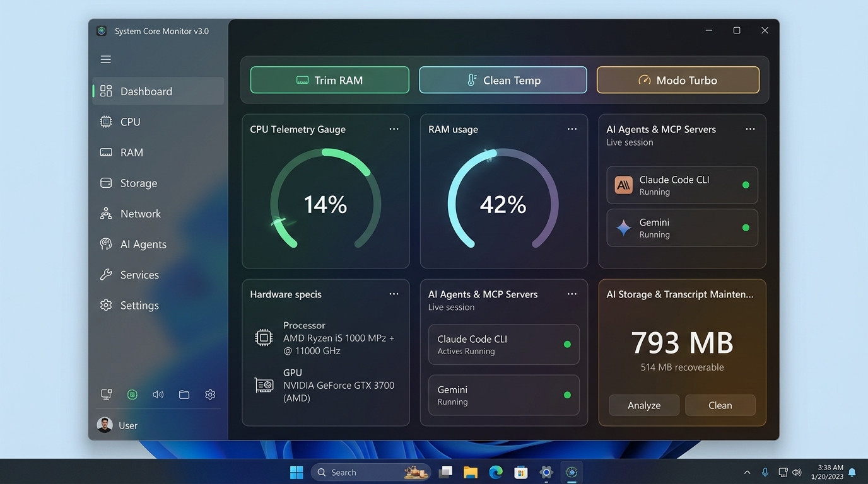Click the folder icon in sidebar footer
868x484 pixels.
[x=184, y=395]
